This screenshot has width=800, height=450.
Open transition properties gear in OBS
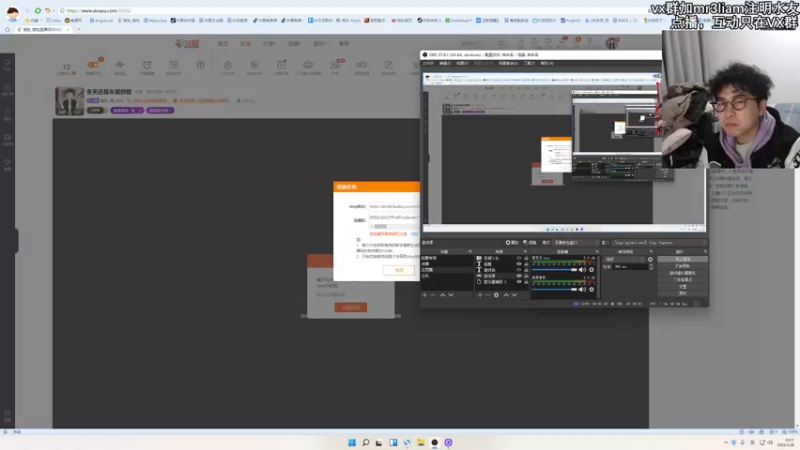point(650,259)
